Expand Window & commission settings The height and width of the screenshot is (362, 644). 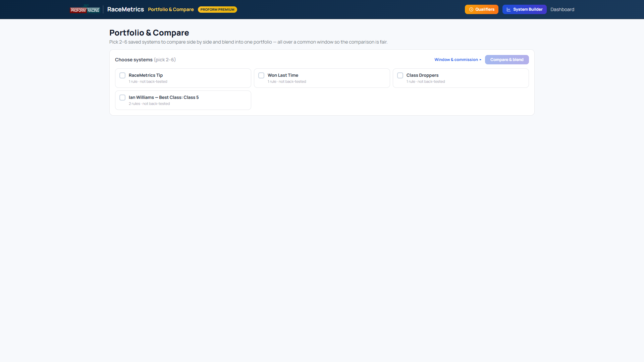coord(458,60)
